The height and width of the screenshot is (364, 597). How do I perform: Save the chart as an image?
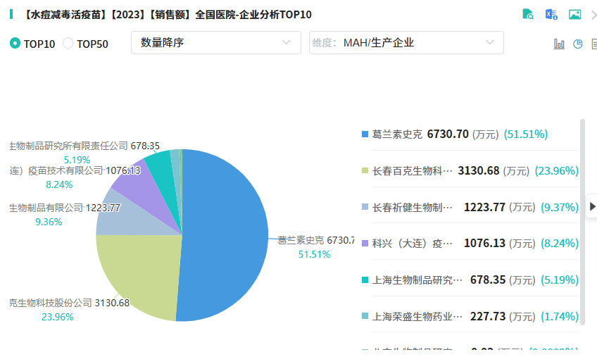[x=574, y=14]
